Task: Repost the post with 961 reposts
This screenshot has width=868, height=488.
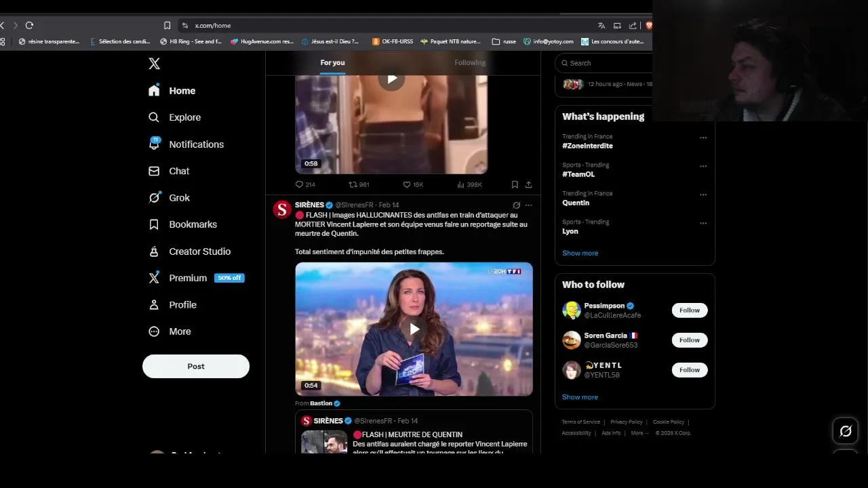Action: (359, 184)
